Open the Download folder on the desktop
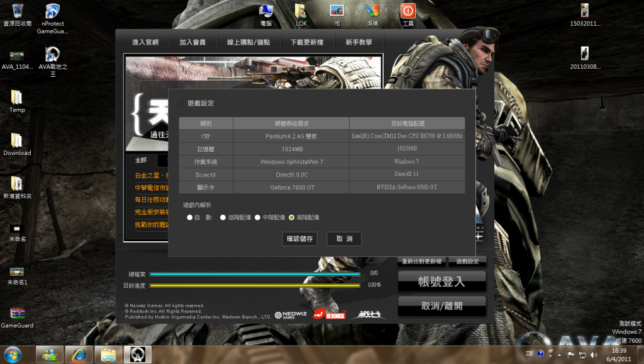Viewport: 644px width, 364px height. 17,140
